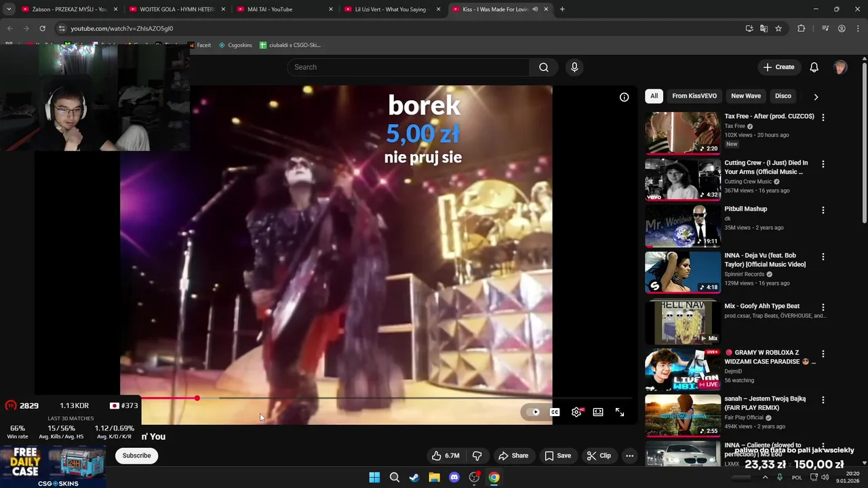Open Tax Free - After video thumbnail
Image resolution: width=868 pixels, height=488 pixels.
point(682,133)
